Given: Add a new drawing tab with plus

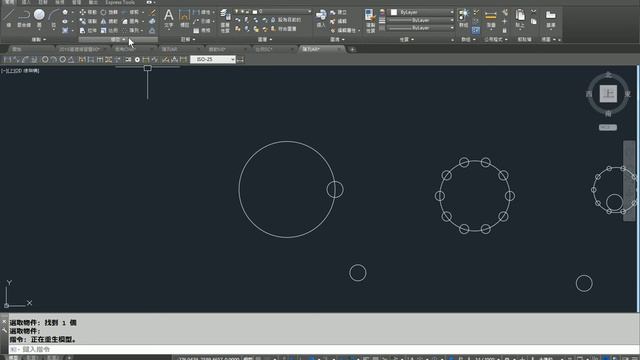Looking at the screenshot, I should click(353, 50).
